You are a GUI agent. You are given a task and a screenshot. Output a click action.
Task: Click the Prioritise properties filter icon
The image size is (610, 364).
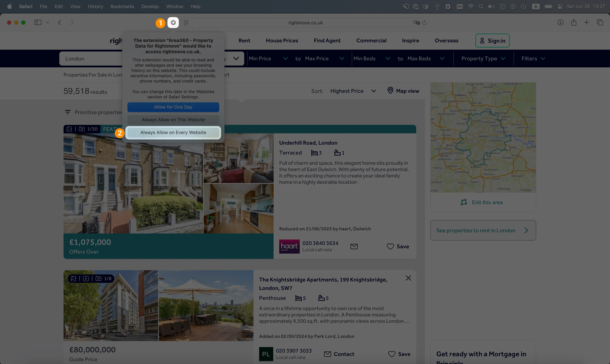[x=68, y=112]
